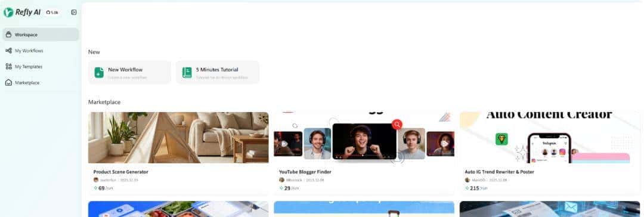The image size is (644, 217).
Task: Click the Product Scene Generator author avatar
Action: click(x=95, y=179)
